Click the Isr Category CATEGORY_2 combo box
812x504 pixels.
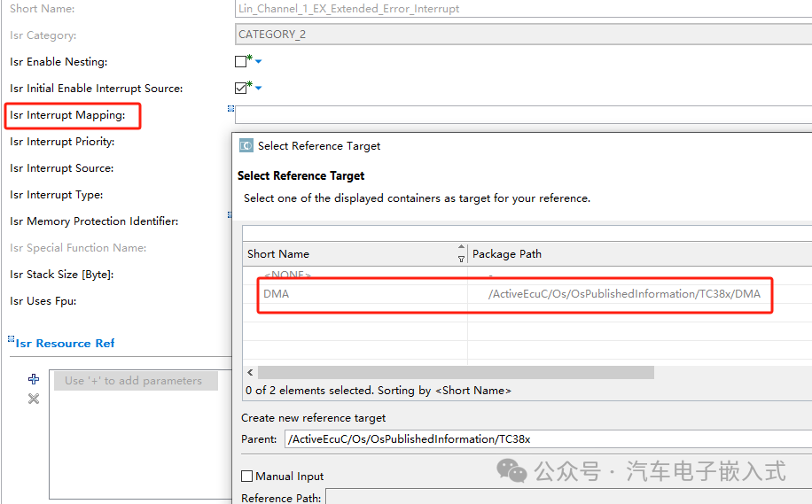point(523,35)
